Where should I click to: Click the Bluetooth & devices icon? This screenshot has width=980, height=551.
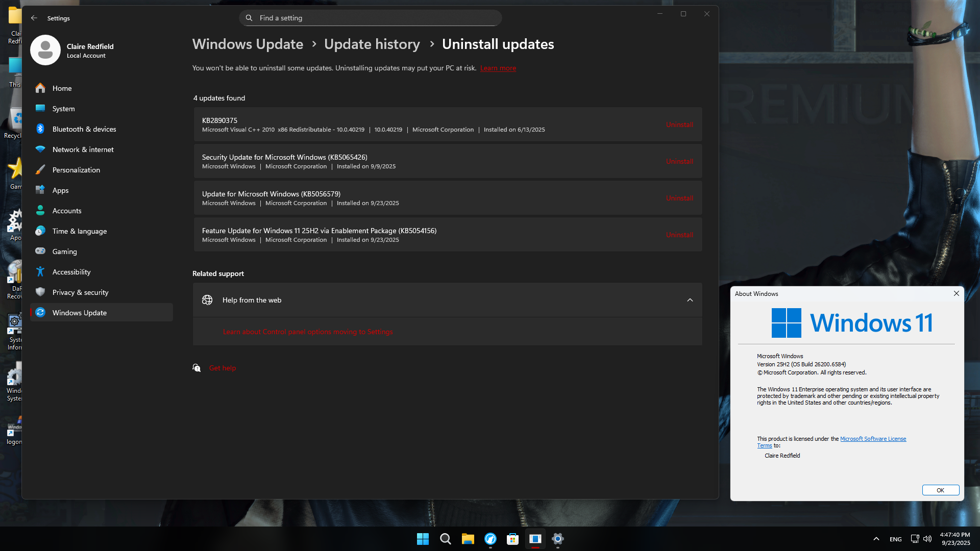[40, 129]
